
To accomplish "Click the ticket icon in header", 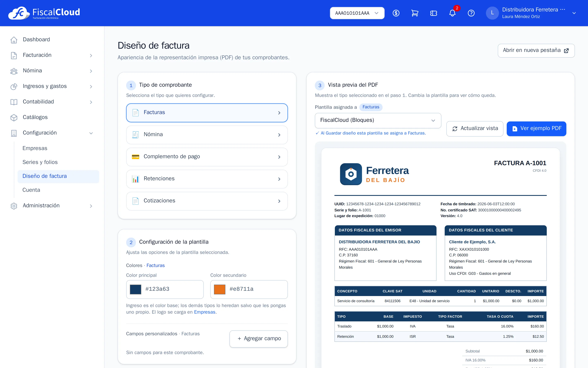I will 433,13.
